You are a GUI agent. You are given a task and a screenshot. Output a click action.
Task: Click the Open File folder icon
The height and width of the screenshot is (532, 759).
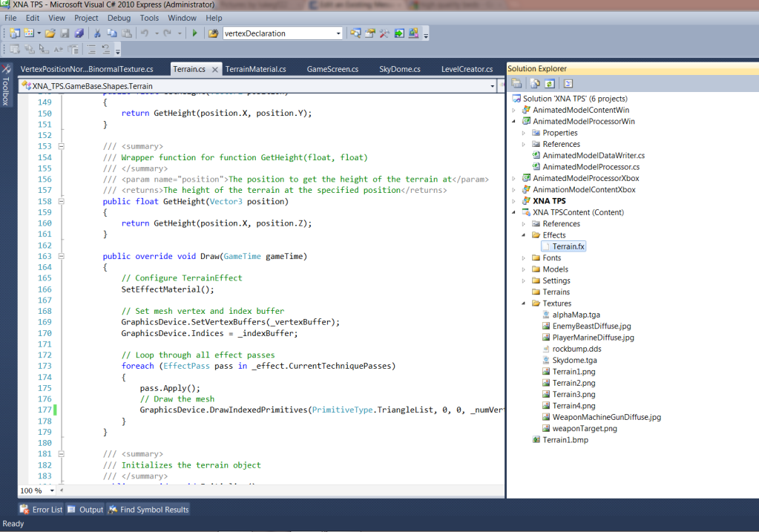tap(50, 33)
